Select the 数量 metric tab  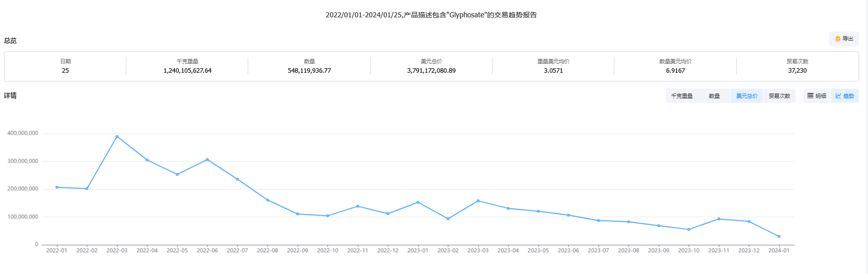tap(714, 96)
